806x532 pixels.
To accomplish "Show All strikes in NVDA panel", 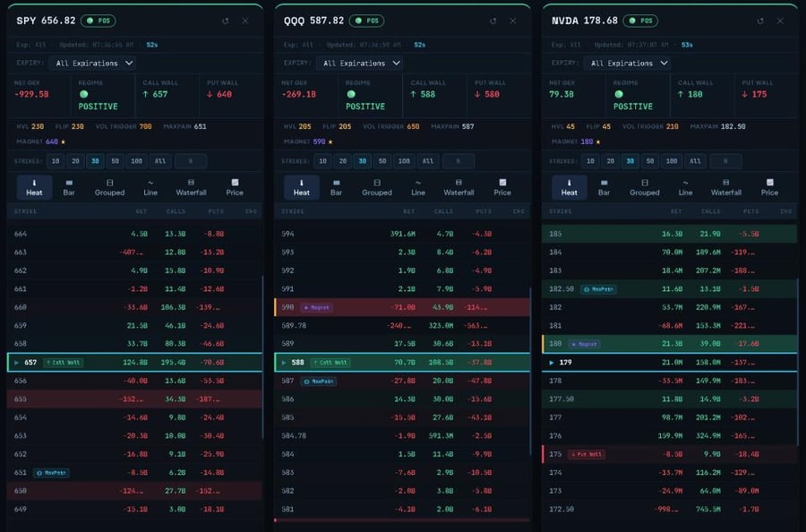I will pyautogui.click(x=696, y=161).
